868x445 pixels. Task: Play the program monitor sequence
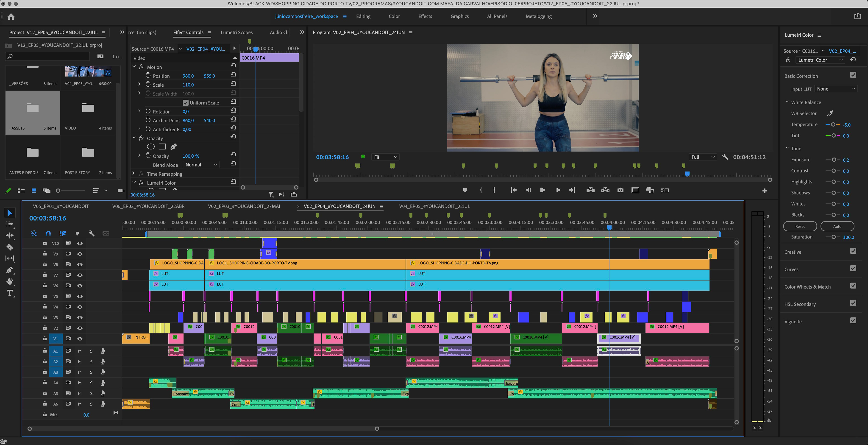tap(542, 190)
